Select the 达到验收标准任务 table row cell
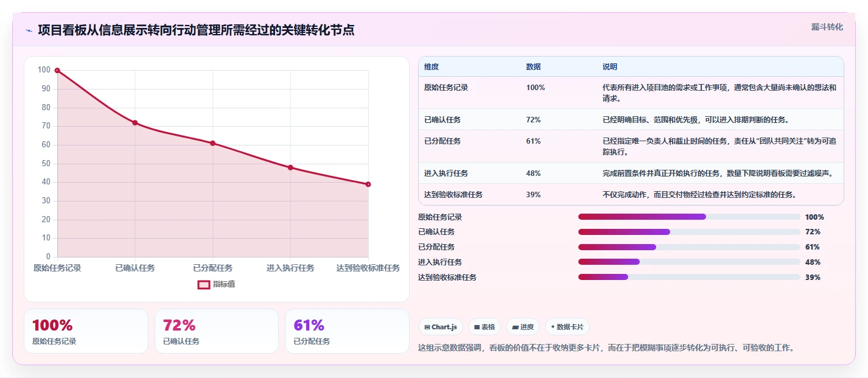This screenshot has height=378, width=868. pyautogui.click(x=453, y=195)
